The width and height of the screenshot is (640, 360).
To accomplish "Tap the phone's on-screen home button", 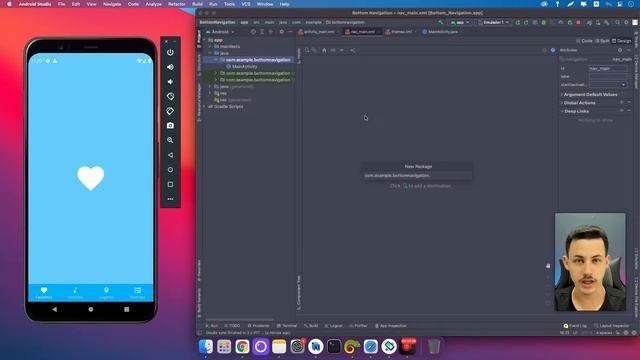I will (91, 309).
